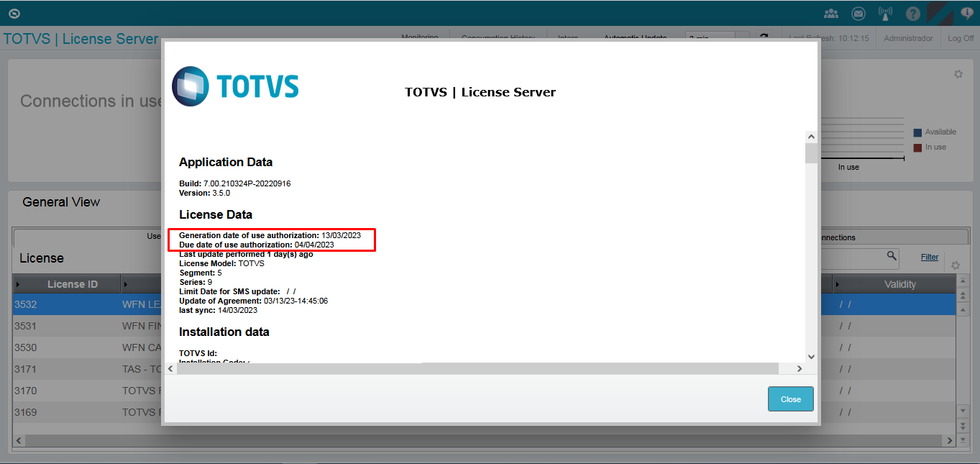Click grid horizontal scrollbar left arrow
The width and height of the screenshot is (980, 464).
point(19,440)
